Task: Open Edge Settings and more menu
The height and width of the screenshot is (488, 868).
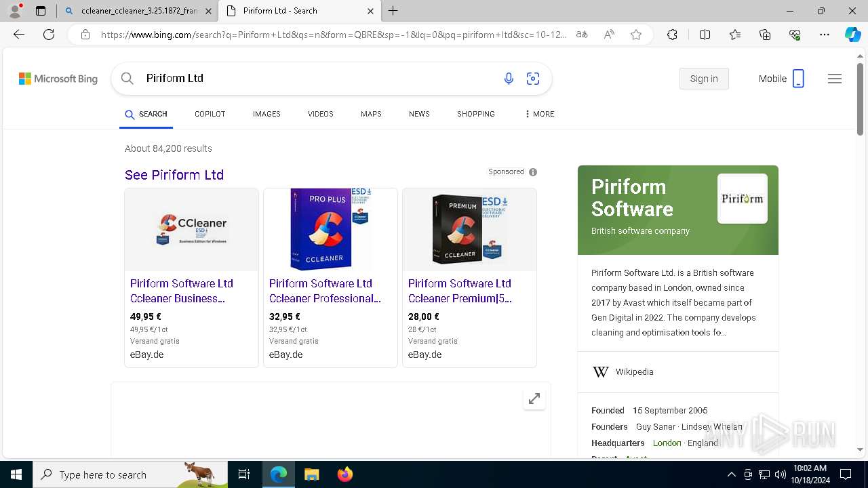Action: point(825,35)
